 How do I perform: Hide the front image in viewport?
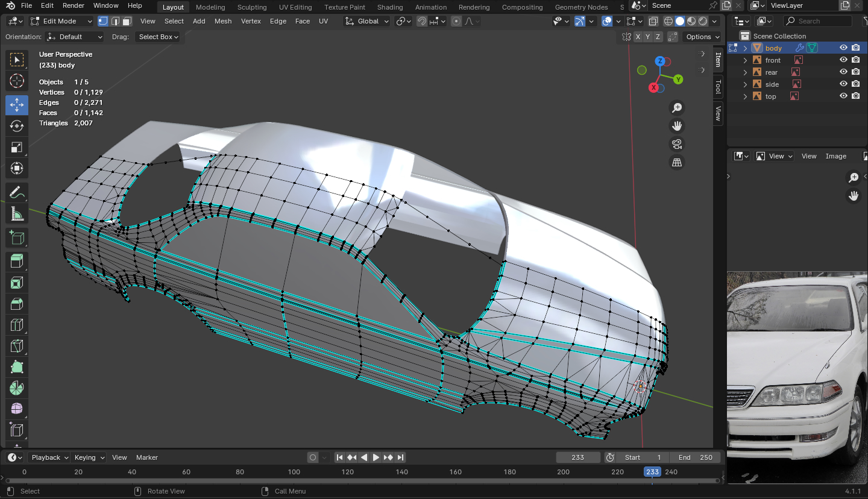click(843, 60)
